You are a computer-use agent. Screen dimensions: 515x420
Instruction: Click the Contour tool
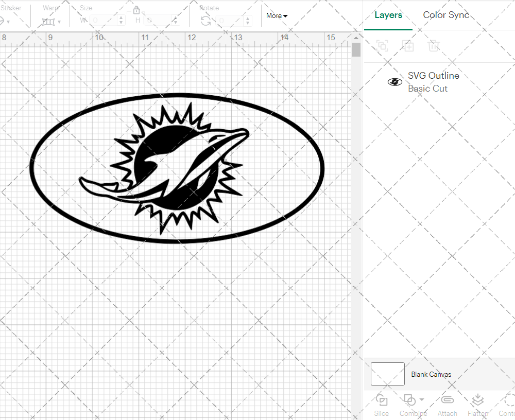(x=507, y=406)
